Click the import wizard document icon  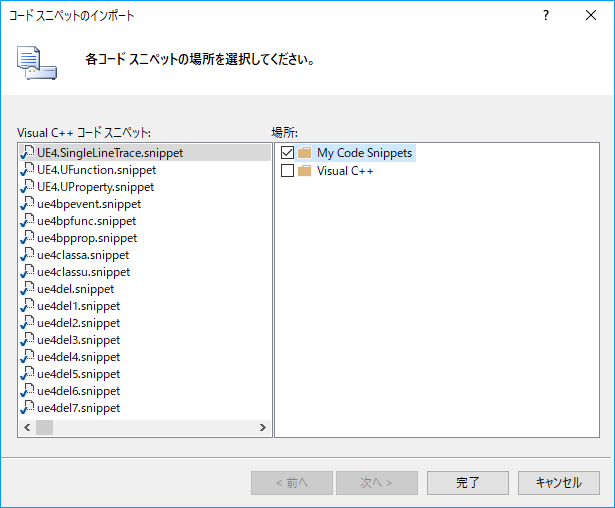point(37,63)
